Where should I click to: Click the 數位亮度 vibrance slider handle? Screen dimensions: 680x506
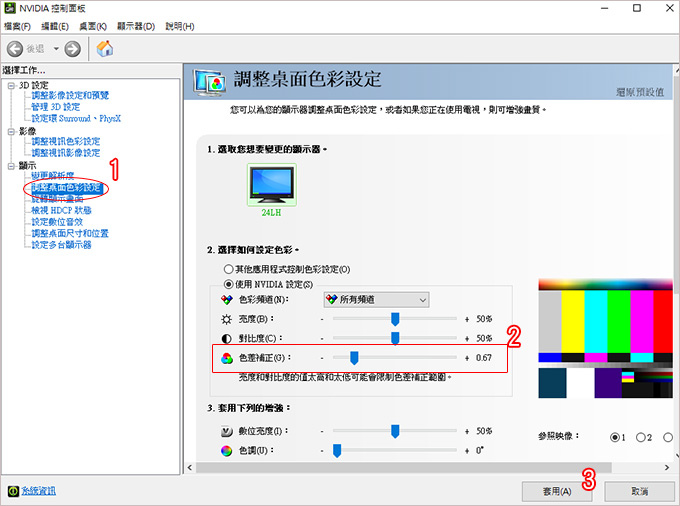click(395, 431)
